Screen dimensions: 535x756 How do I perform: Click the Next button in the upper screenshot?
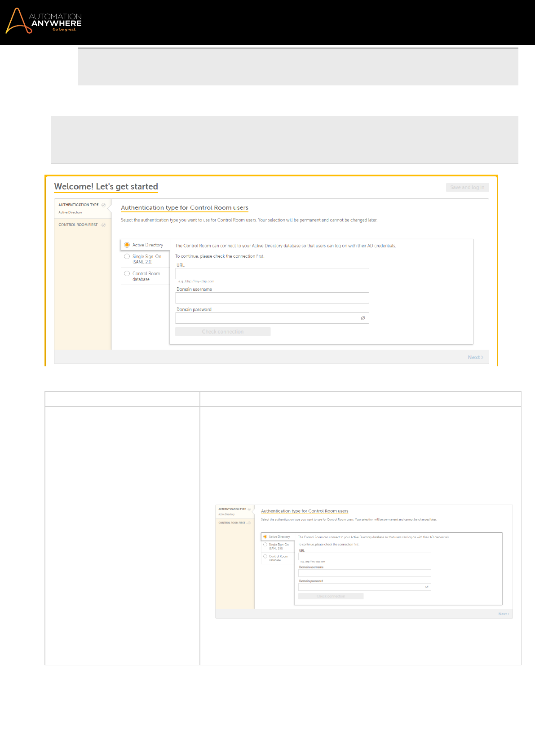tap(475, 357)
